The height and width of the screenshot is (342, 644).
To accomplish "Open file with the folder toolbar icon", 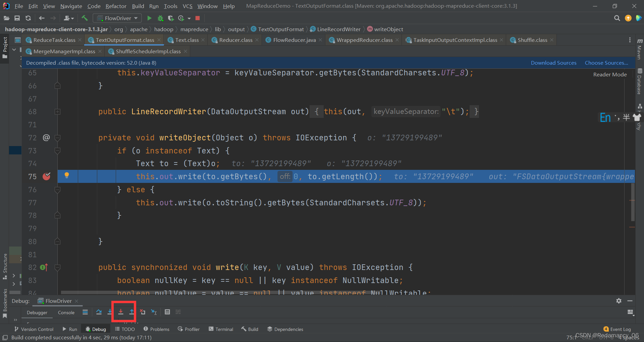I will click(6, 18).
